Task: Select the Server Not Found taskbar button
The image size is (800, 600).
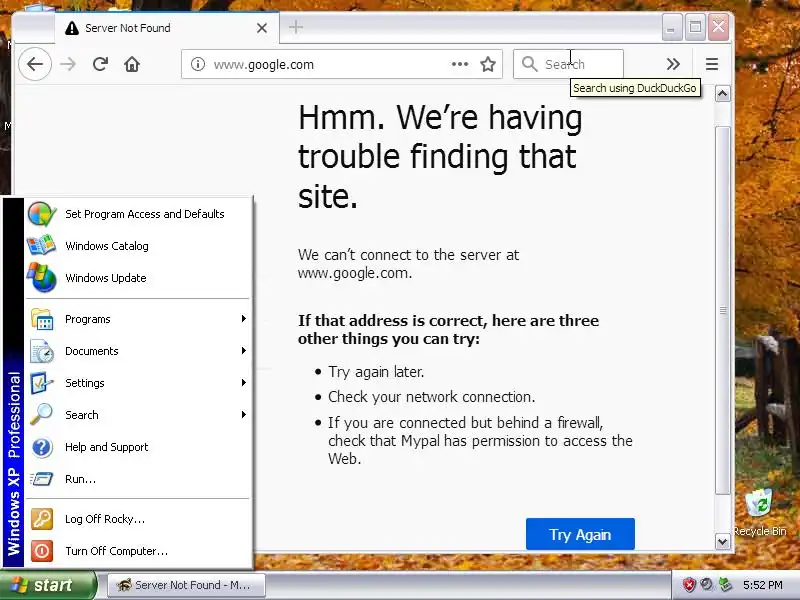Action: tap(186, 585)
